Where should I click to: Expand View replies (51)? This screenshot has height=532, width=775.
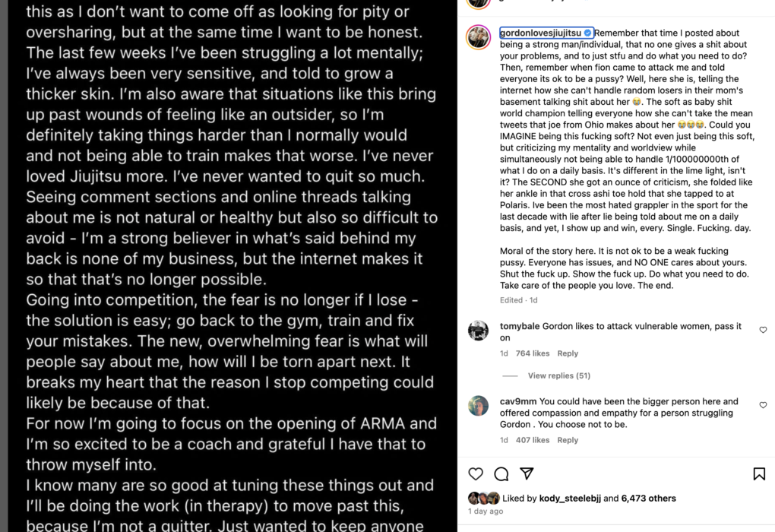click(558, 375)
